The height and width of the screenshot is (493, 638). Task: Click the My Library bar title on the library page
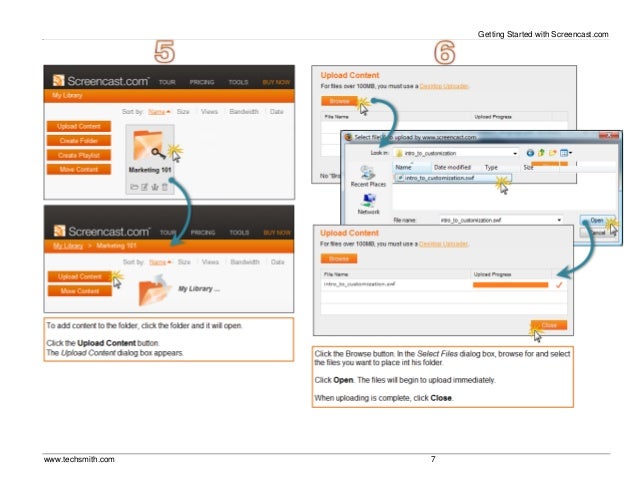pos(67,95)
